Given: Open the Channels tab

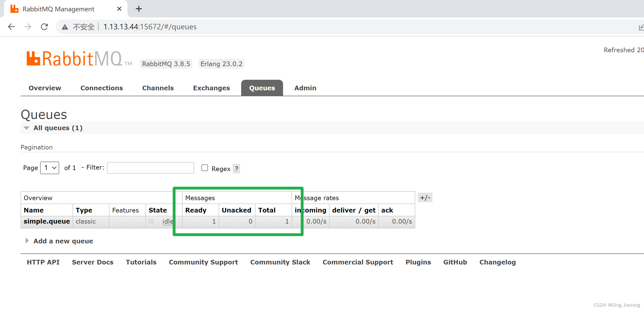Looking at the screenshot, I should click(158, 88).
